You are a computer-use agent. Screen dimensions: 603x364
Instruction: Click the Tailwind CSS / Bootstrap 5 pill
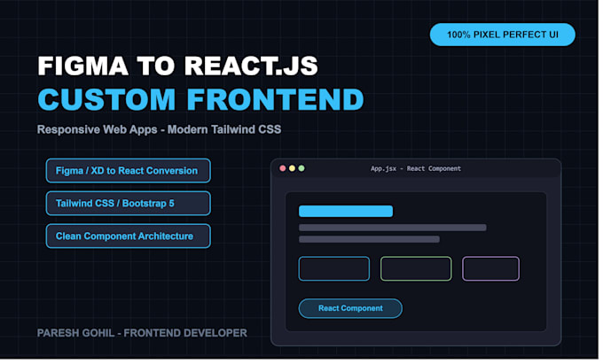coord(128,203)
